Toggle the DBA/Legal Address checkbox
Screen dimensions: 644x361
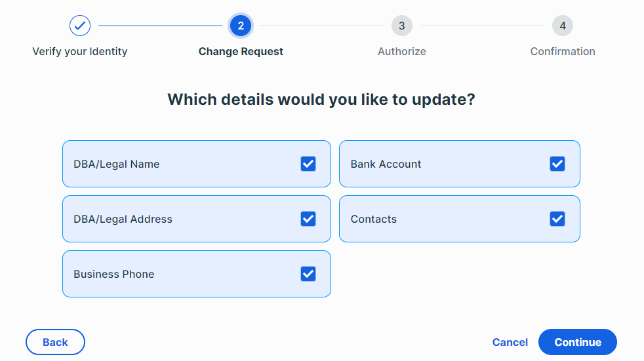308,219
